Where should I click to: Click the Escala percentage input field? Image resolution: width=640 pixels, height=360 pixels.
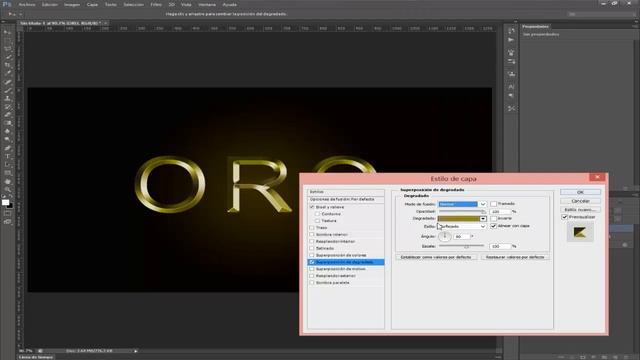click(500, 246)
